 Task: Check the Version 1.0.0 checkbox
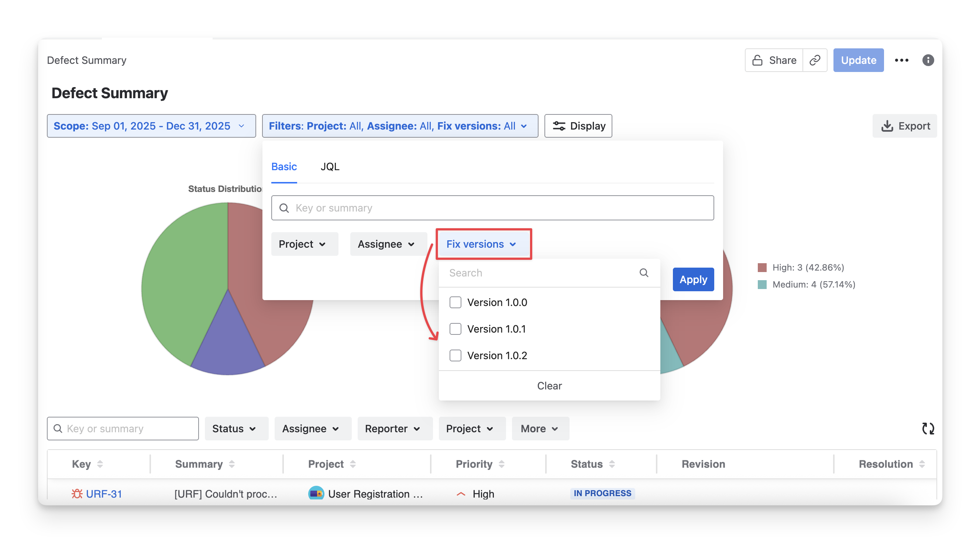tap(455, 303)
